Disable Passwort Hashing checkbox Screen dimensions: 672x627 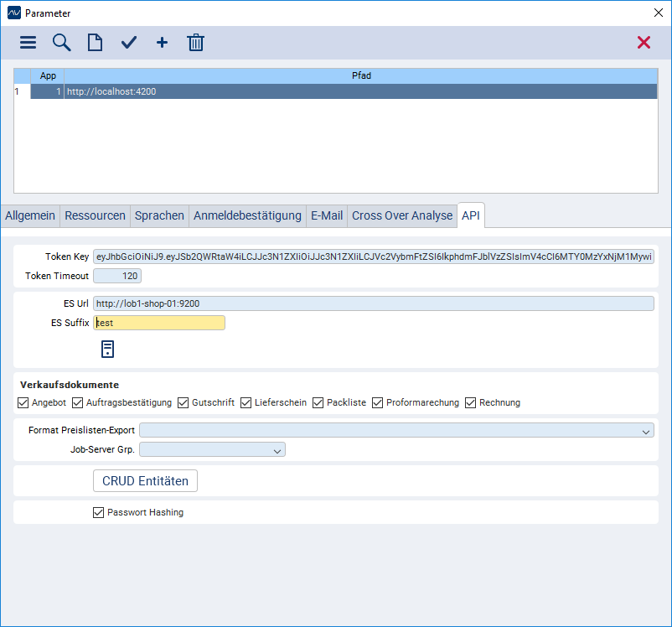99,512
